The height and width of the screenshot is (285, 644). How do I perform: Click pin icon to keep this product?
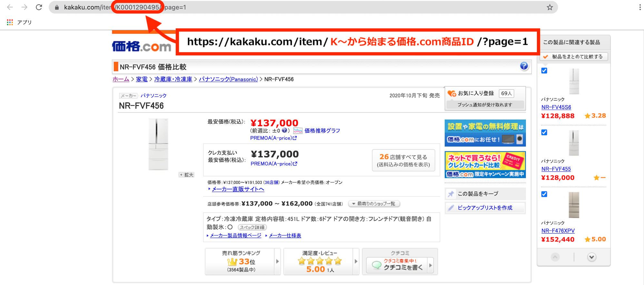coord(451,194)
